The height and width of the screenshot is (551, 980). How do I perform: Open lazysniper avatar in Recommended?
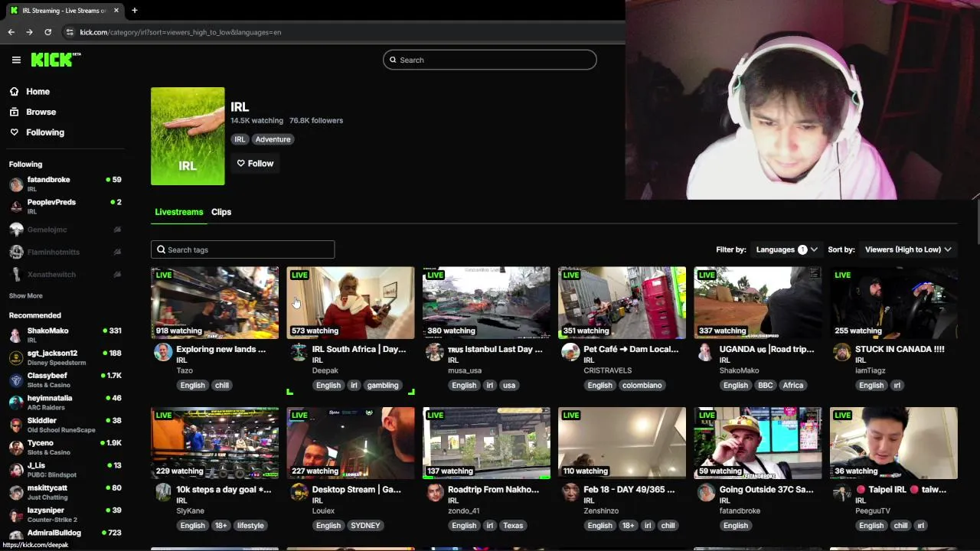[16, 514]
